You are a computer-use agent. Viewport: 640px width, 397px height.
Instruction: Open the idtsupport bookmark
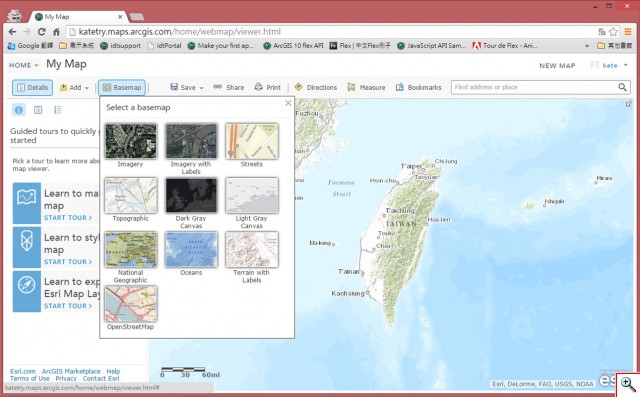[x=120, y=46]
